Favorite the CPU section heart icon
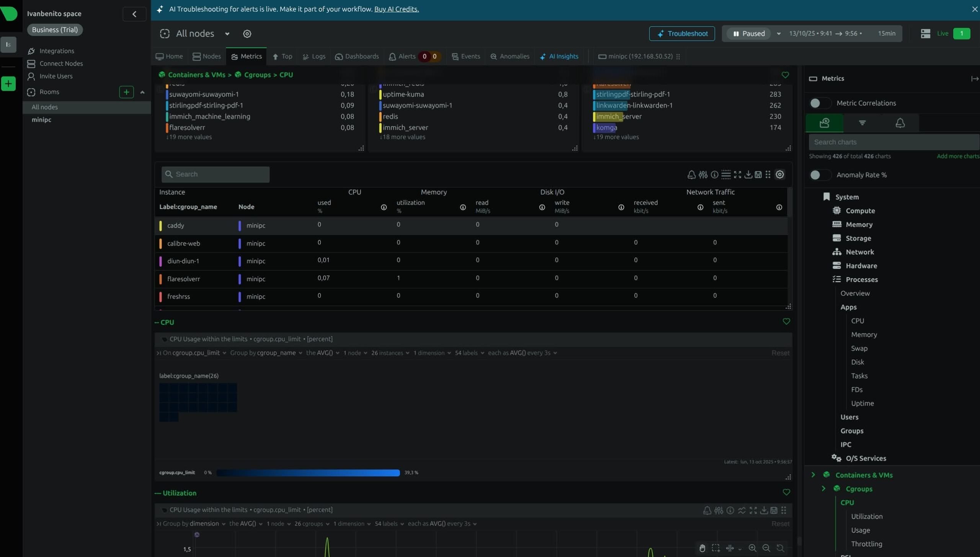The image size is (980, 557). (786, 321)
